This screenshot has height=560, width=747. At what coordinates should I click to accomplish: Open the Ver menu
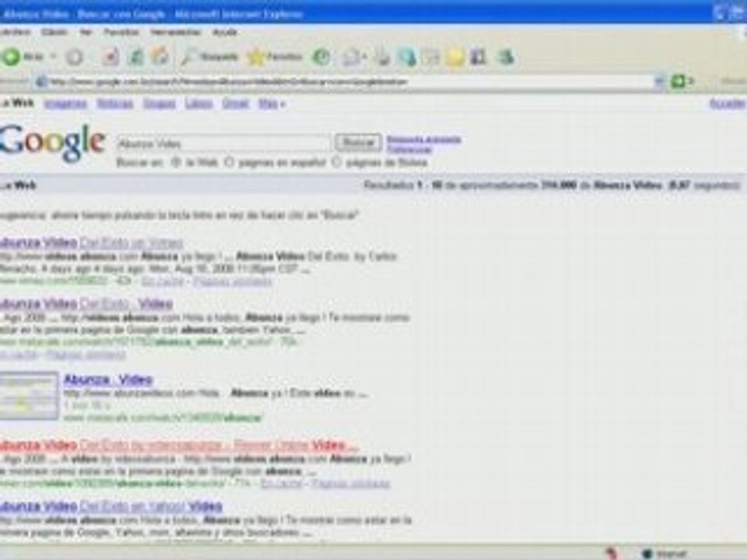pyautogui.click(x=86, y=32)
